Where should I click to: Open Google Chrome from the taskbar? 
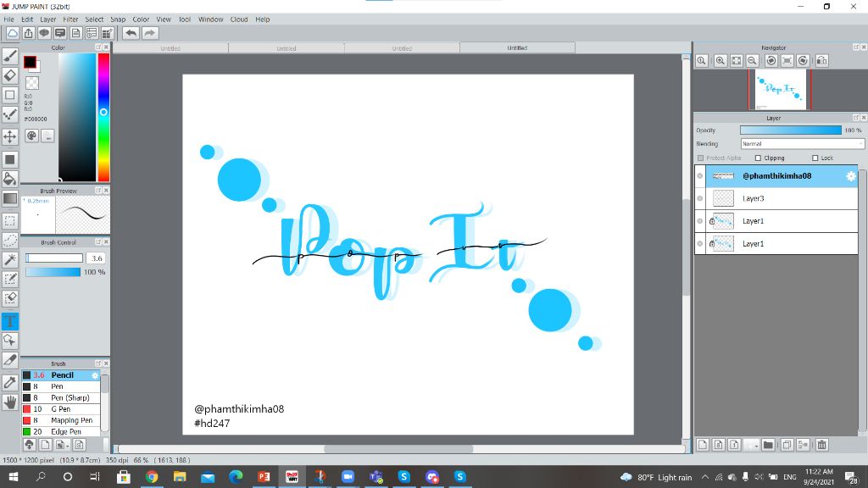click(x=152, y=476)
